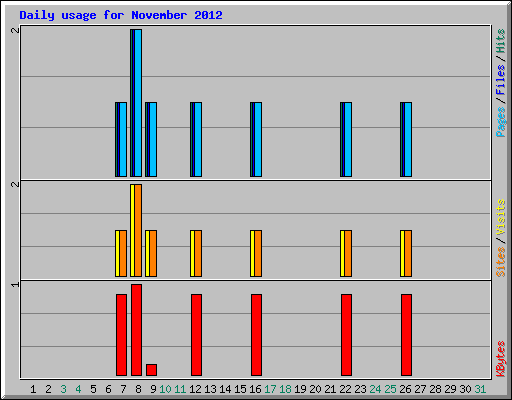512x400 pixels.
Task: Click the 'Sites / Visits' vertical legend
Action: (x=501, y=238)
